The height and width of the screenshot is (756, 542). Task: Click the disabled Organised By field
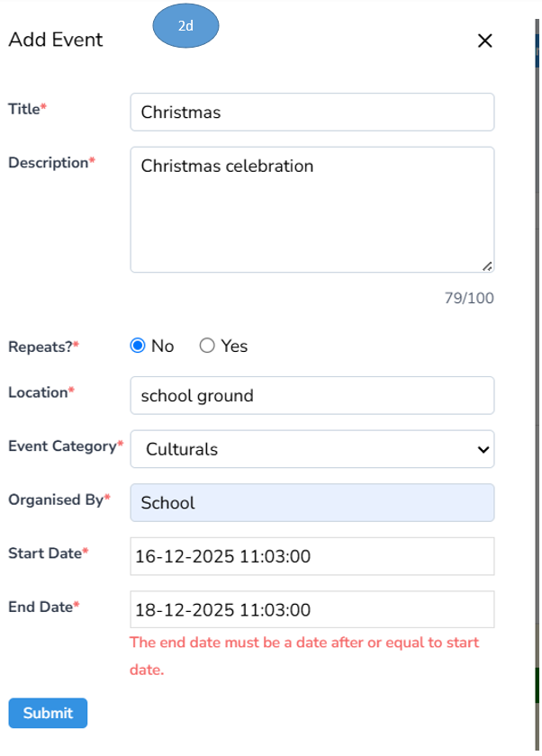click(x=312, y=502)
